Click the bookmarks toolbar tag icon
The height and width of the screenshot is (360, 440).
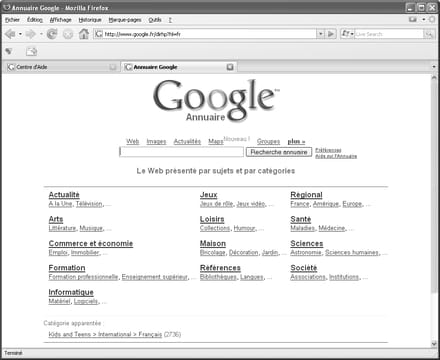pos(9,51)
